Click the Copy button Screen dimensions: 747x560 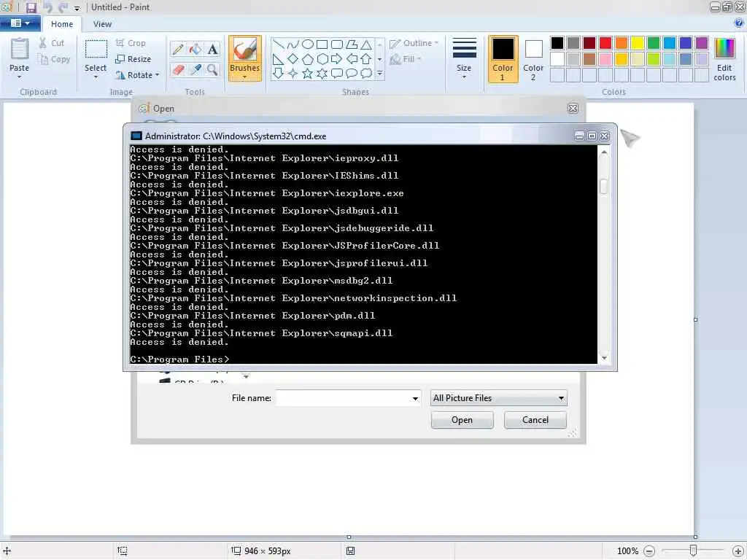click(55, 59)
